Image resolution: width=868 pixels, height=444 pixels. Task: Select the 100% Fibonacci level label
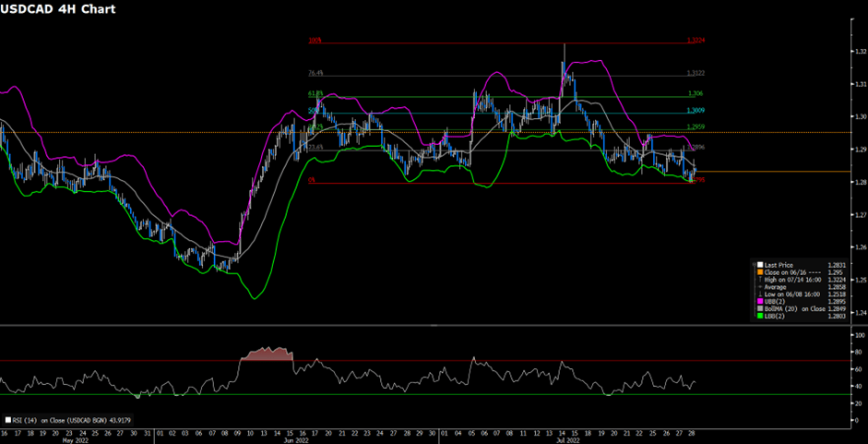[313, 42]
